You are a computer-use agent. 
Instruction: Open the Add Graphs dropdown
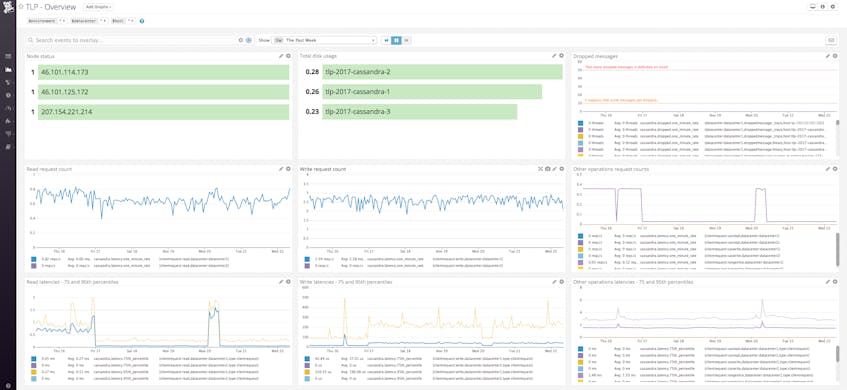pos(98,7)
